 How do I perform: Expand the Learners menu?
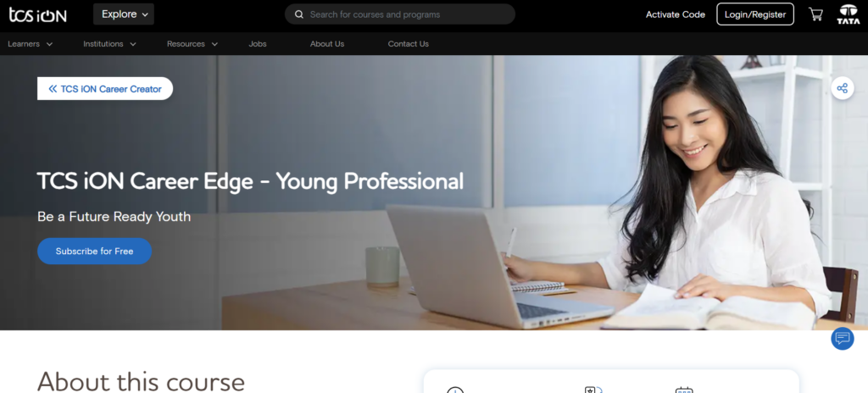tap(30, 44)
